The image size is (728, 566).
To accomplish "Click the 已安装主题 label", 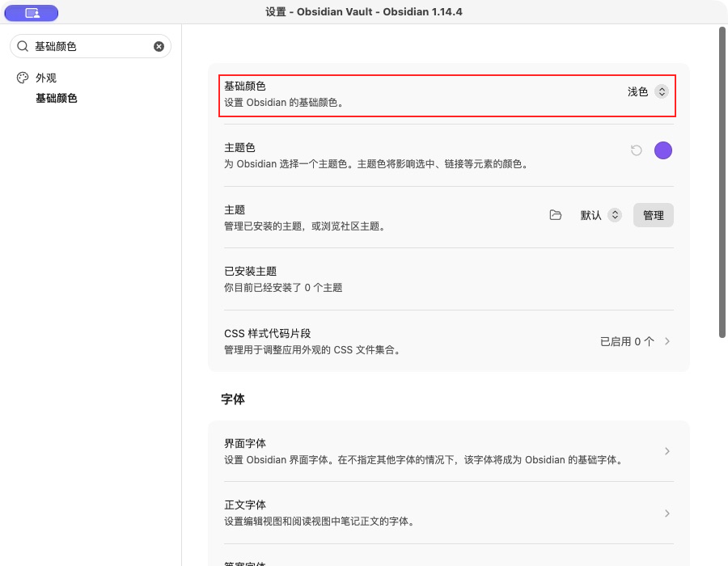I will coord(250,272).
